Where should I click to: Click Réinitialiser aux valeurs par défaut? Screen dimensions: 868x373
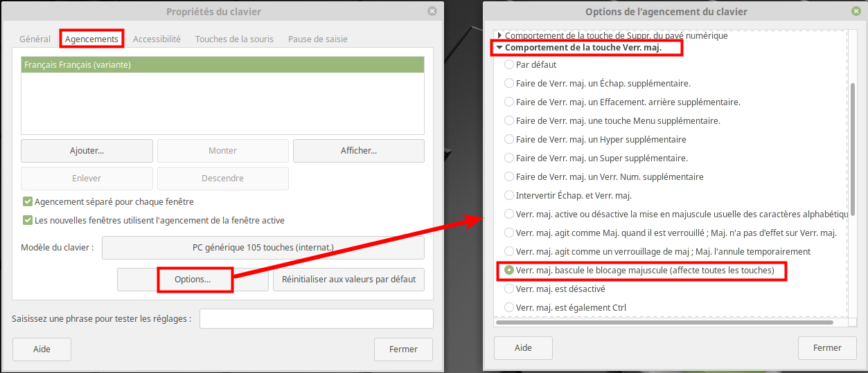[x=348, y=280]
